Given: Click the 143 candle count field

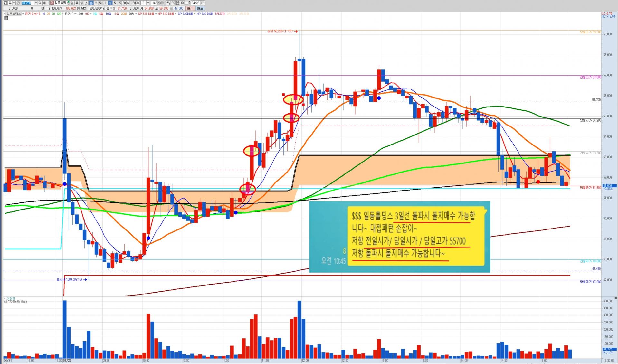Looking at the screenshot, I should (x=154, y=3).
